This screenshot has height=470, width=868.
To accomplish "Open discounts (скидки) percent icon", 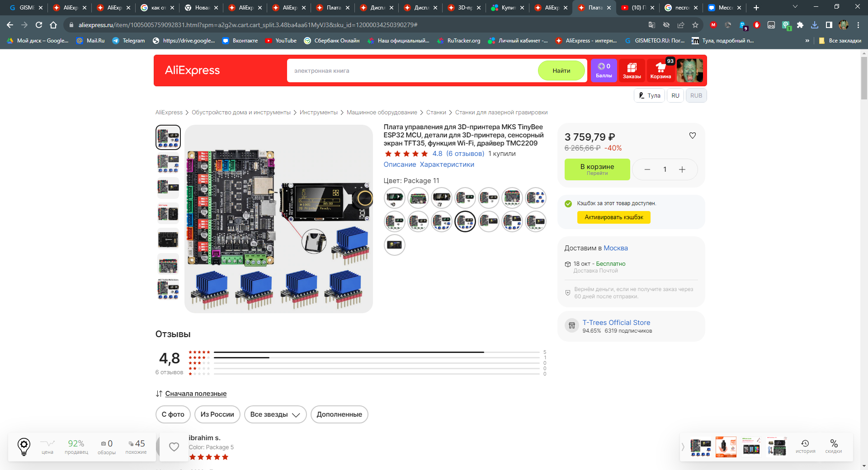I will point(834,446).
